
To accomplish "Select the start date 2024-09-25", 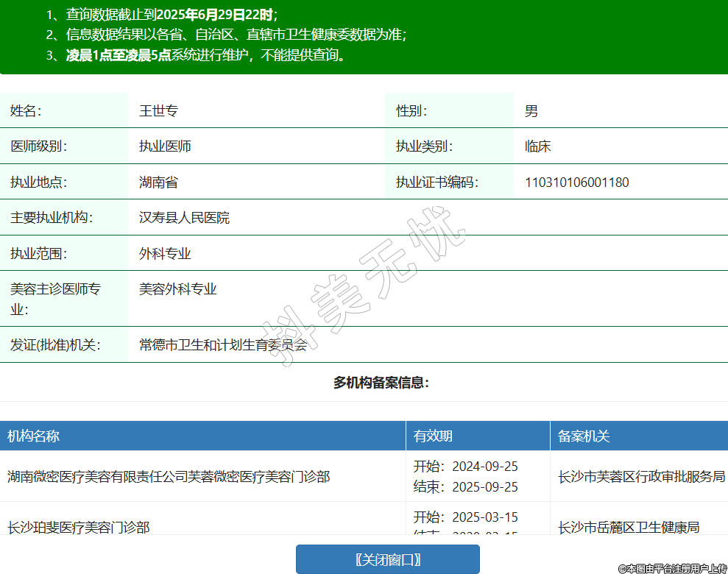I will point(484,467).
